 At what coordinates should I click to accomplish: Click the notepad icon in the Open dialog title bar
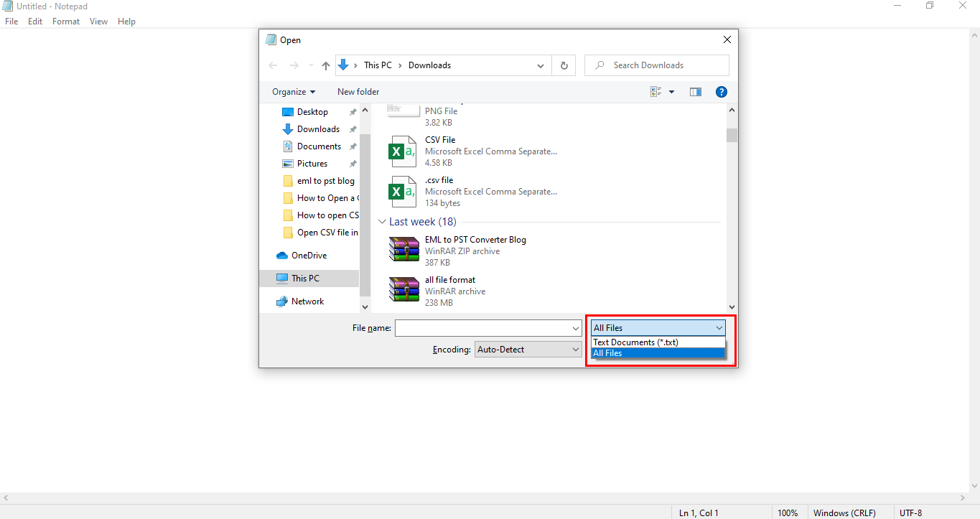(x=271, y=40)
